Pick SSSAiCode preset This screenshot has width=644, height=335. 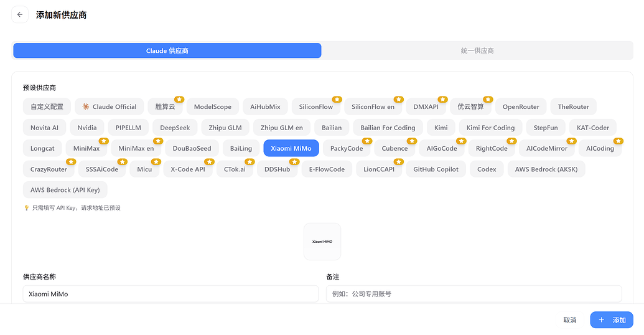[102, 169]
